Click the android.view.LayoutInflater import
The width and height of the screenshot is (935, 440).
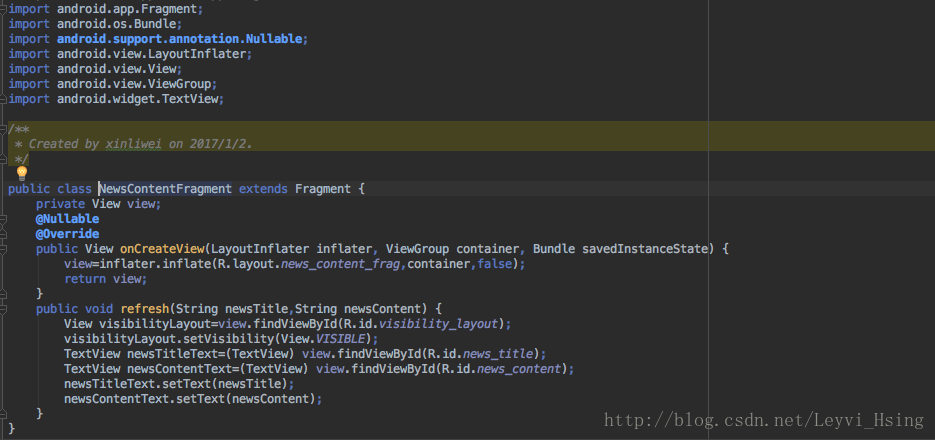(154, 54)
